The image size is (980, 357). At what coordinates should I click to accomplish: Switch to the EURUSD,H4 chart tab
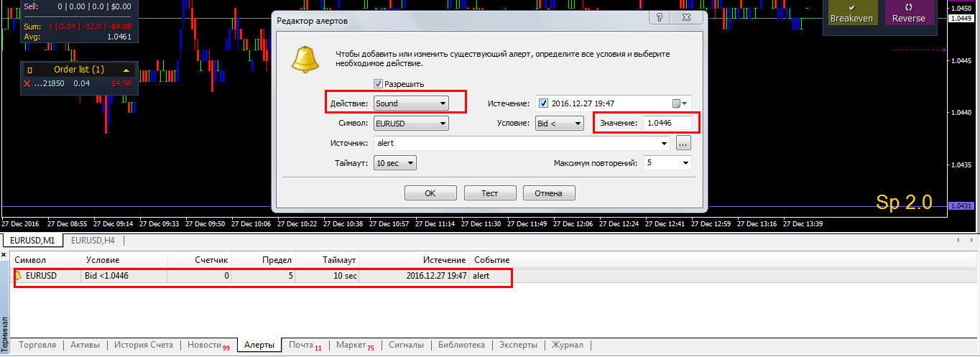[93, 240]
